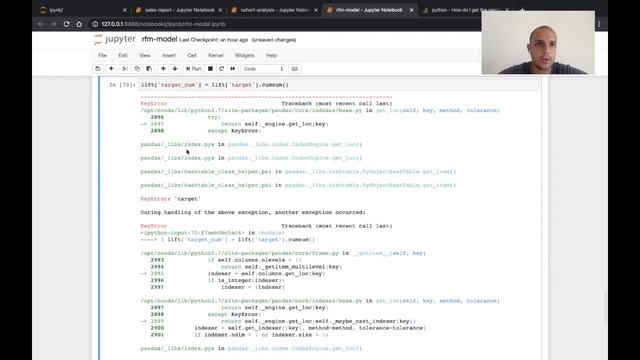
Task: Reload the current page
Action: coord(67,24)
